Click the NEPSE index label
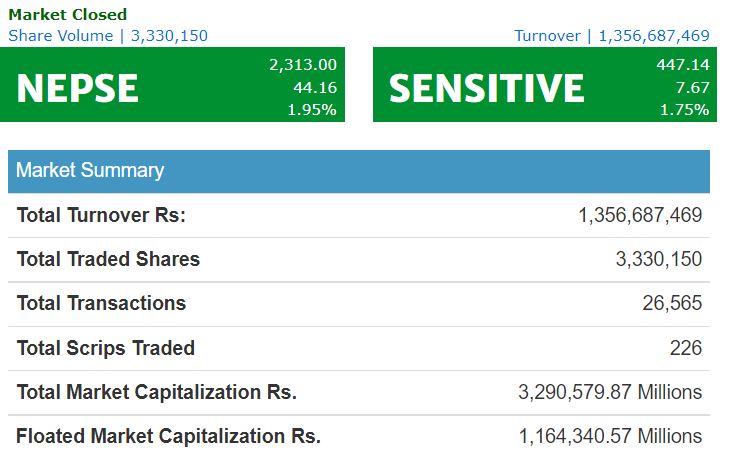Screen dimensions: 730x463 point(77,88)
